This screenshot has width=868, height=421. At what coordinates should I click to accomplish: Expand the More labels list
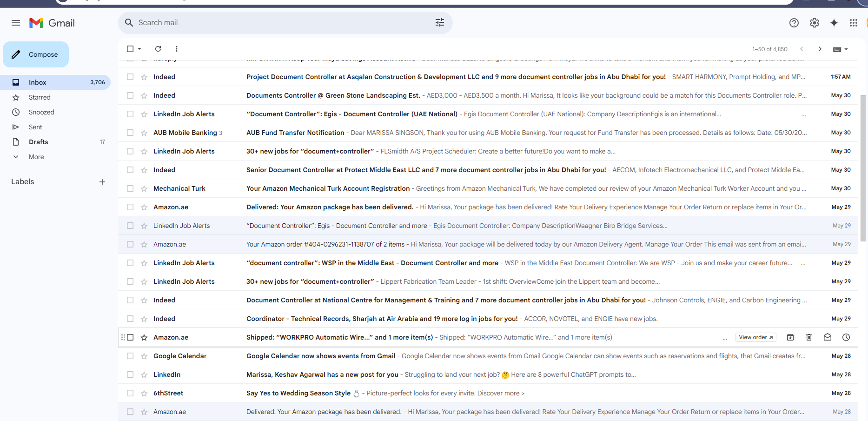pos(36,157)
